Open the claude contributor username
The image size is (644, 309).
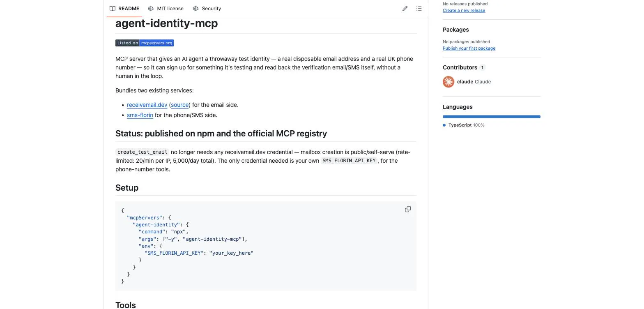[465, 82]
